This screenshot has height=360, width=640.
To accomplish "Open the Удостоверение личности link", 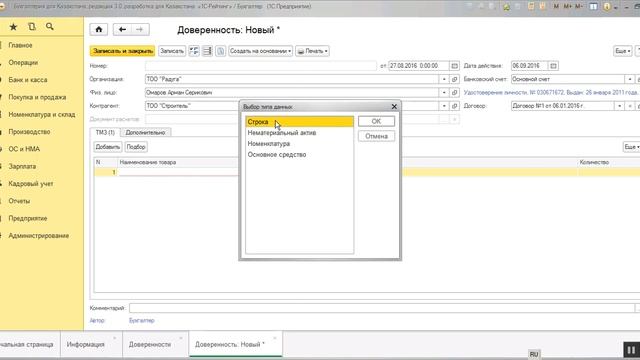I will tap(551, 93).
